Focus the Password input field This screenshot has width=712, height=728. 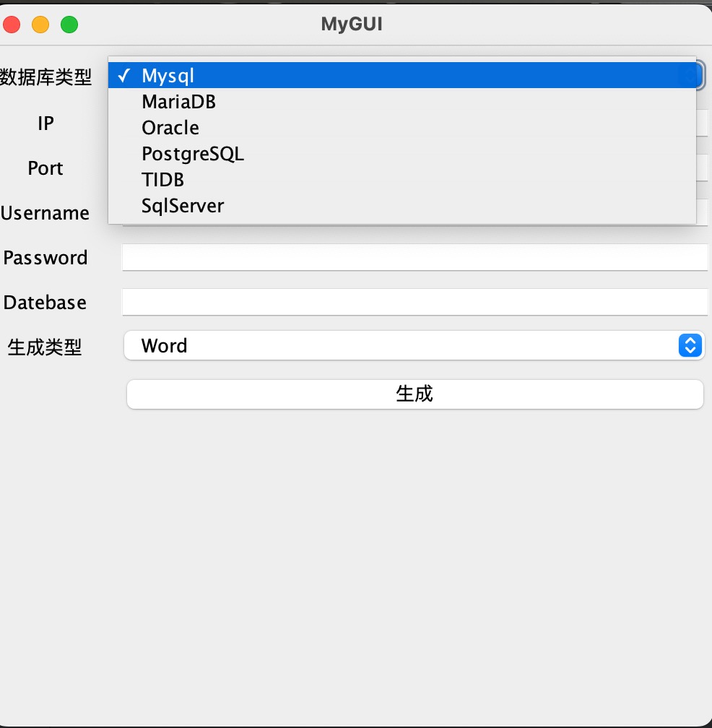pyautogui.click(x=415, y=257)
